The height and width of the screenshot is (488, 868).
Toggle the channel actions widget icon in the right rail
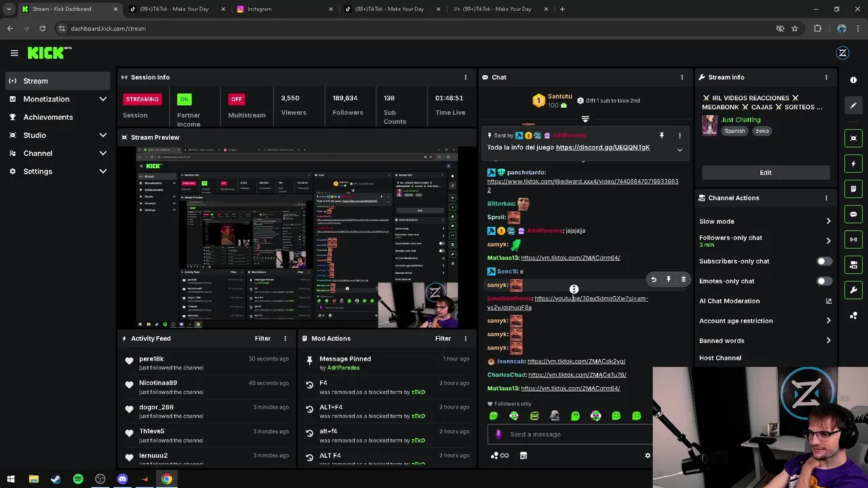[853, 265]
